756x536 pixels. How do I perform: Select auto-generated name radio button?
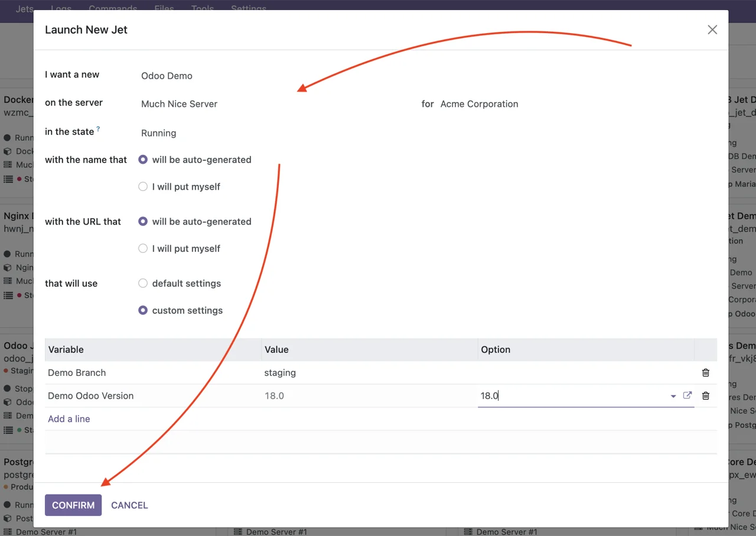click(x=143, y=160)
